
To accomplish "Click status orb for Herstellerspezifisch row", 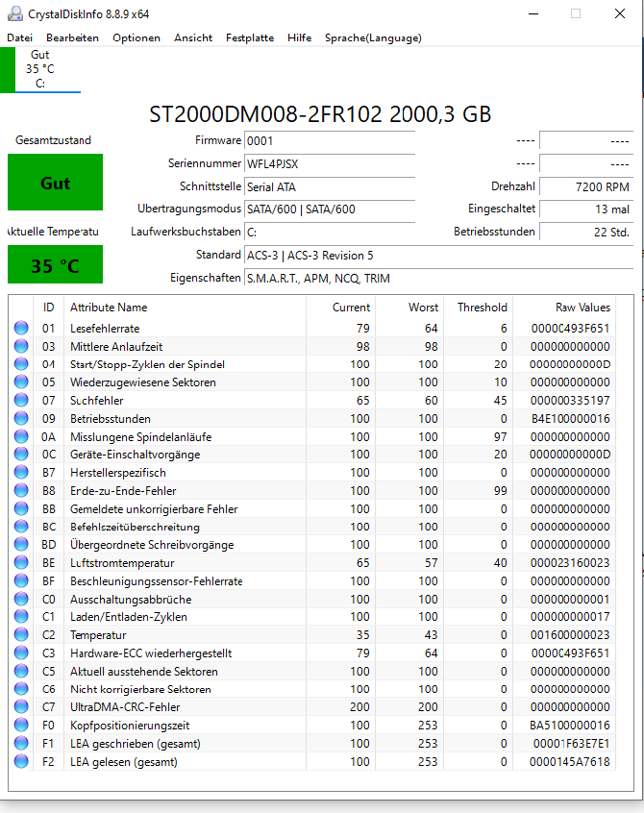I will tap(21, 473).
